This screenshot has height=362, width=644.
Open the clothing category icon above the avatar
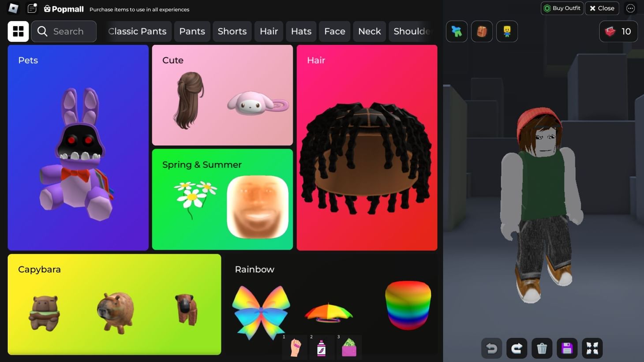[457, 31]
